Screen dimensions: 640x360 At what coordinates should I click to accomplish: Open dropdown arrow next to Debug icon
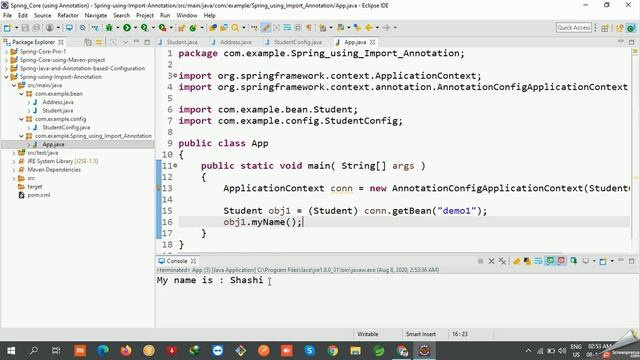coord(117,28)
